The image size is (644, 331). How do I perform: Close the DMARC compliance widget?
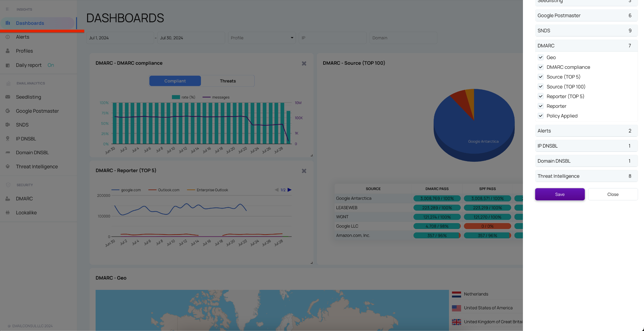pos(304,63)
